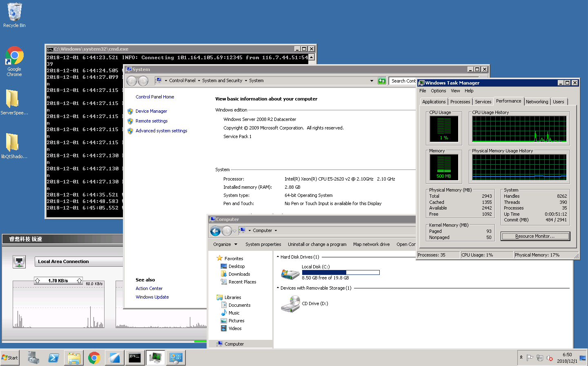
Task: Open the cmd.exe taskbar button
Action: click(x=134, y=358)
